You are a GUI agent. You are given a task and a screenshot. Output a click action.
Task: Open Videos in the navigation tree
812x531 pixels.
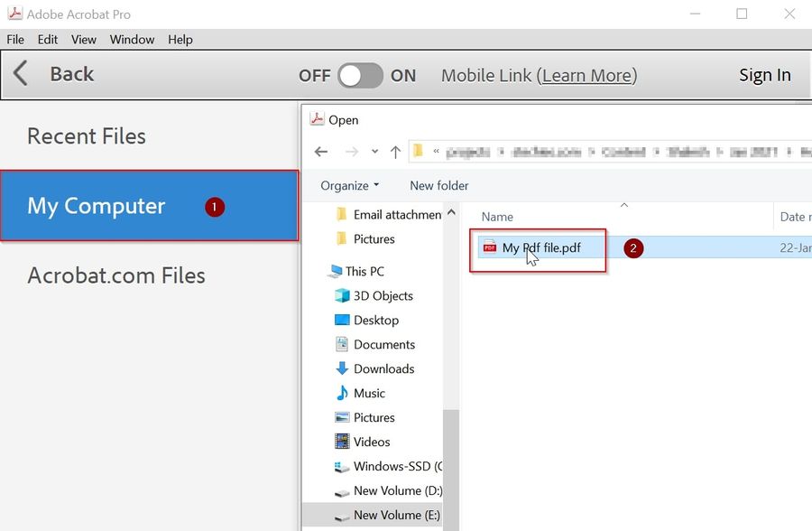pos(372,442)
